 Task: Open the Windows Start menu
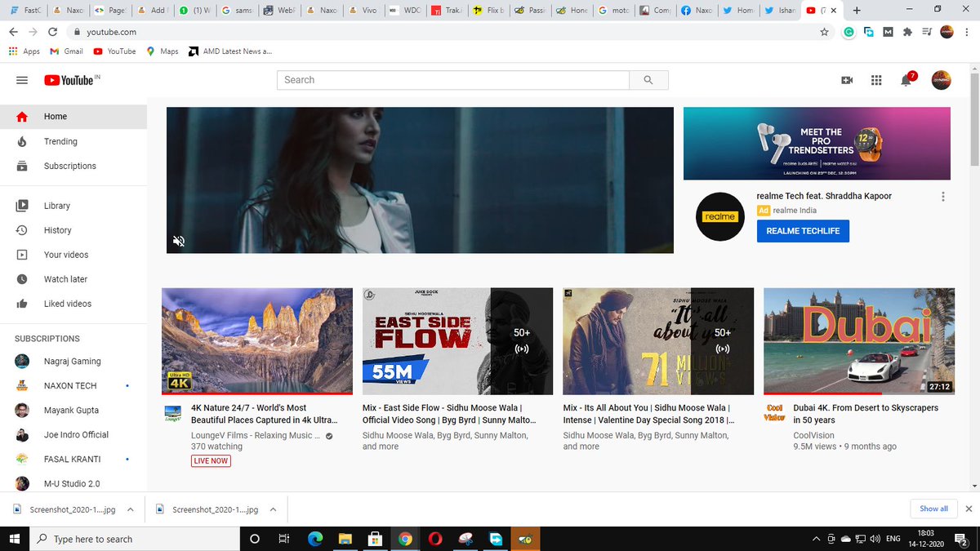[x=15, y=539]
